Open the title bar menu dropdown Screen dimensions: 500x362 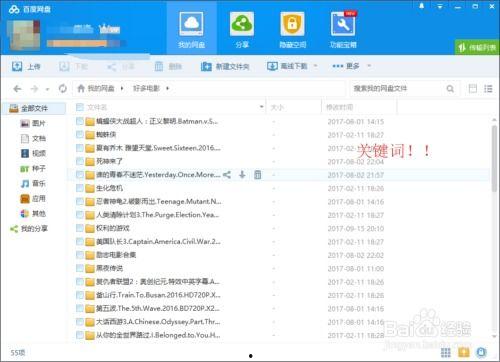[x=440, y=6]
